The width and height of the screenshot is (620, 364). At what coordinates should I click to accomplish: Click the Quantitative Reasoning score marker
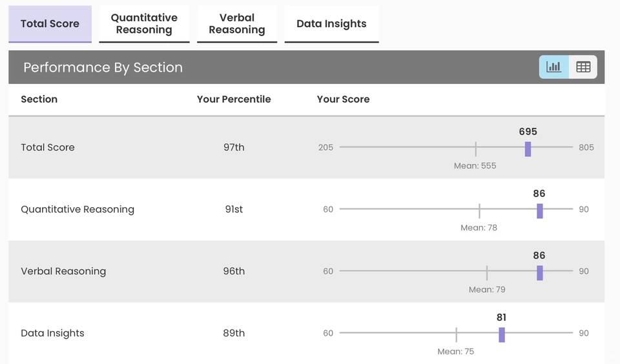(x=540, y=211)
